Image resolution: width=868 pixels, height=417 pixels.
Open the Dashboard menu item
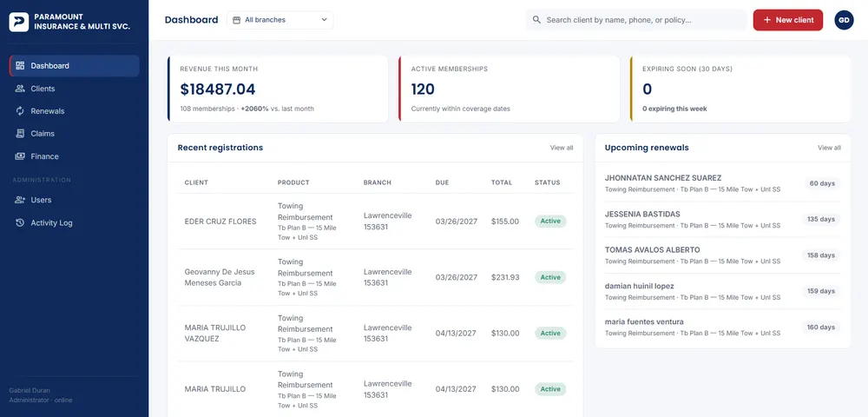tap(74, 65)
